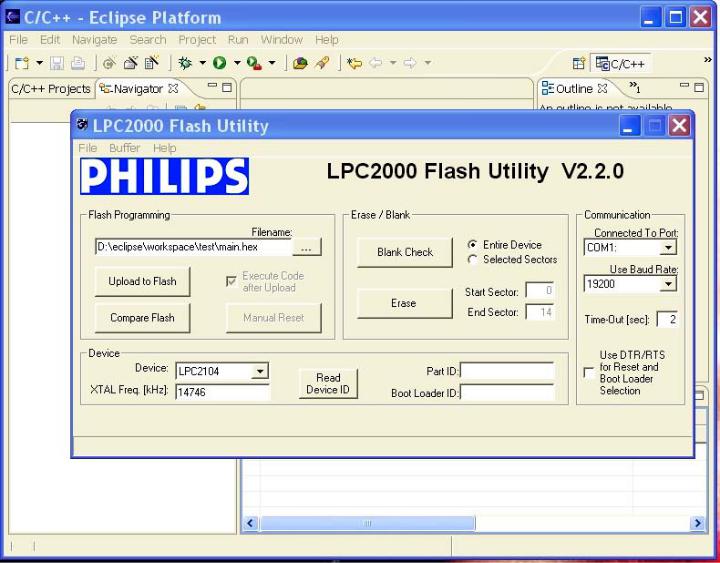Click the Read Device ID button
Image resolution: width=720 pixels, height=563 pixels.
click(x=328, y=383)
